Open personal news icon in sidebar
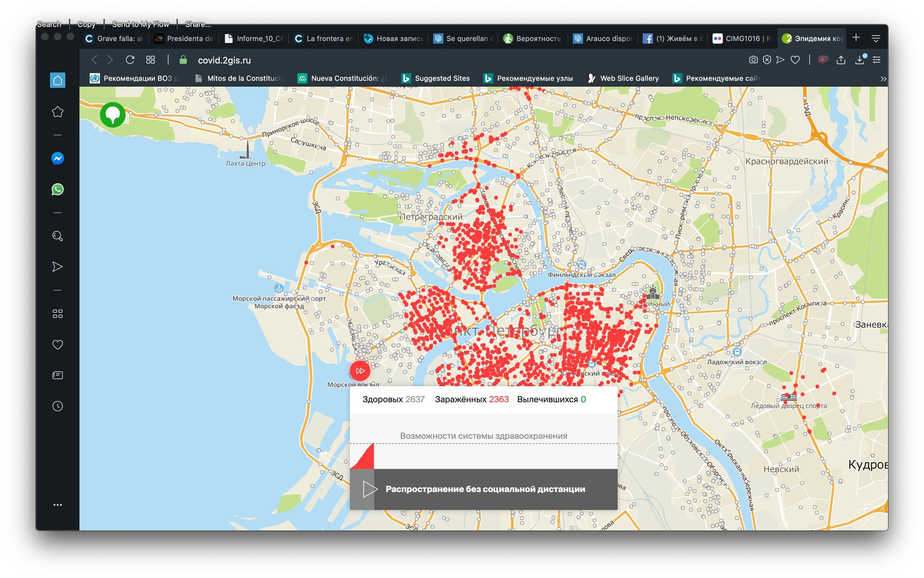 [x=57, y=375]
